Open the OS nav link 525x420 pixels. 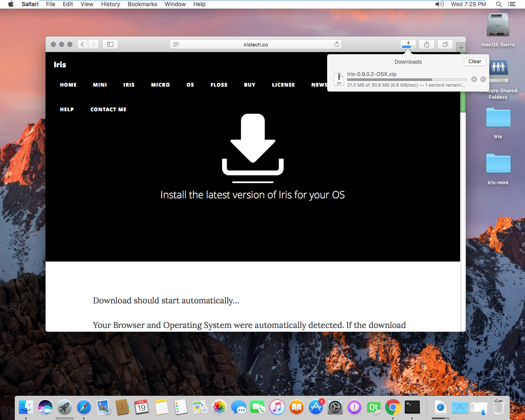(190, 85)
